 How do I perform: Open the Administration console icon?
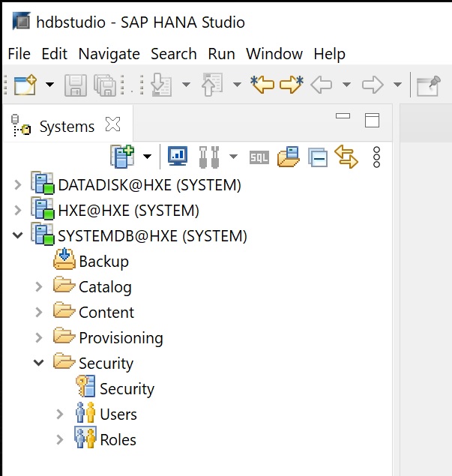point(177,156)
